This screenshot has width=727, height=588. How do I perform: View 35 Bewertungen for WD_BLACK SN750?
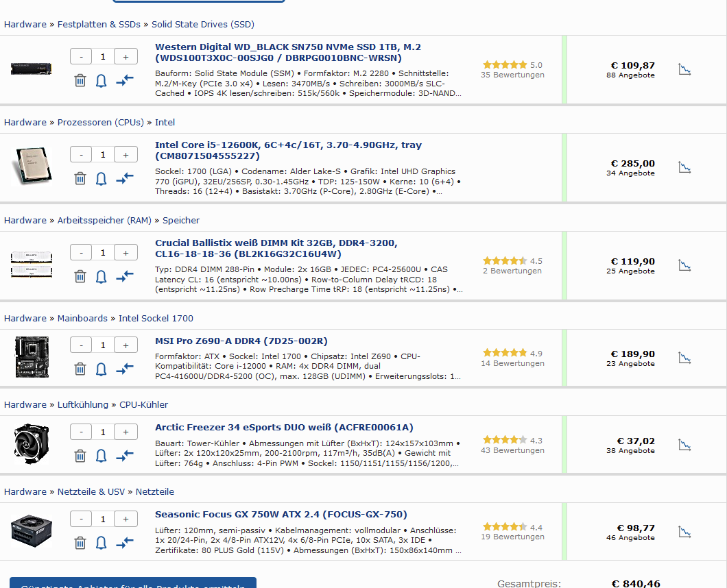click(x=512, y=75)
